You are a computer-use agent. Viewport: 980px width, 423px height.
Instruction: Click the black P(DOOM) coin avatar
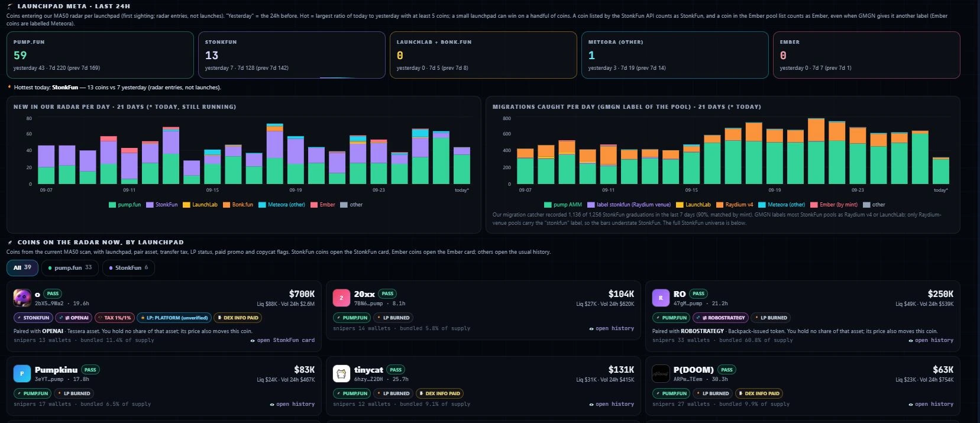point(661,374)
